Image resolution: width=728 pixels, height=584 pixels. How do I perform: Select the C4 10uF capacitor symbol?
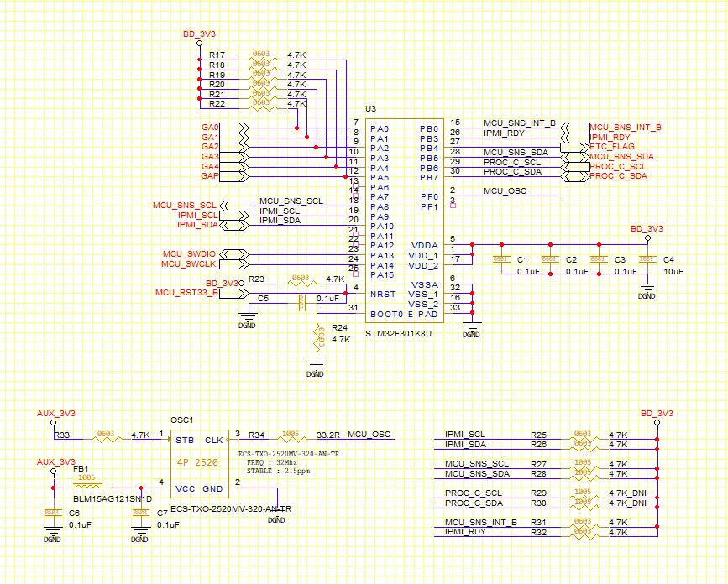(x=647, y=261)
